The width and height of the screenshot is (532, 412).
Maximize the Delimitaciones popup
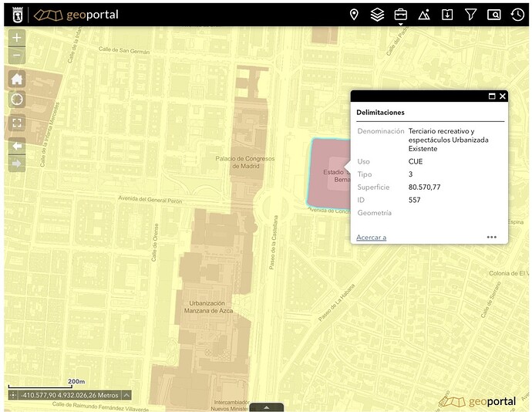[492, 96]
